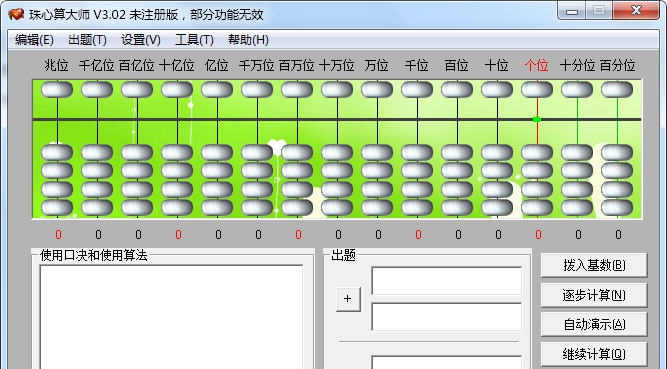
Task: Move the upper bead on 十亿位 rod
Action: 177,90
